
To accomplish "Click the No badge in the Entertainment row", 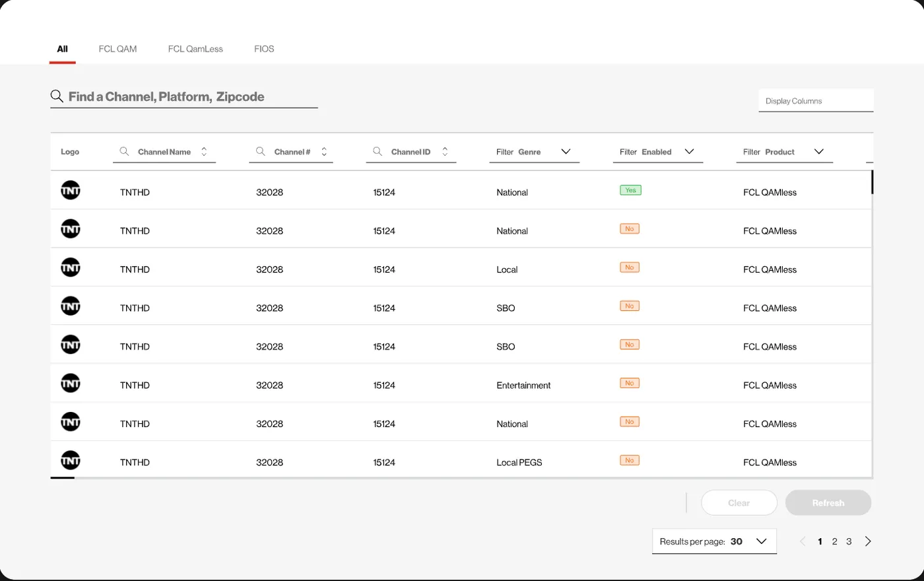I will click(x=630, y=383).
